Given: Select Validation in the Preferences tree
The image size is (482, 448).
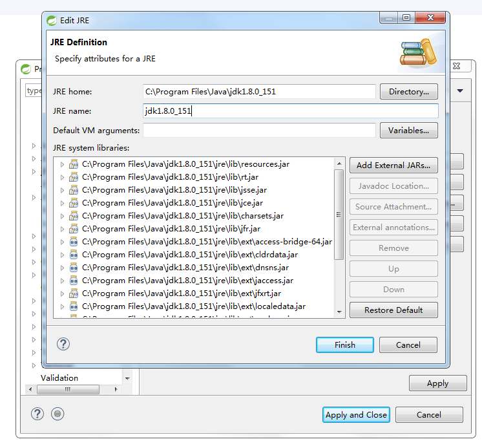Looking at the screenshot, I should 59,378.
